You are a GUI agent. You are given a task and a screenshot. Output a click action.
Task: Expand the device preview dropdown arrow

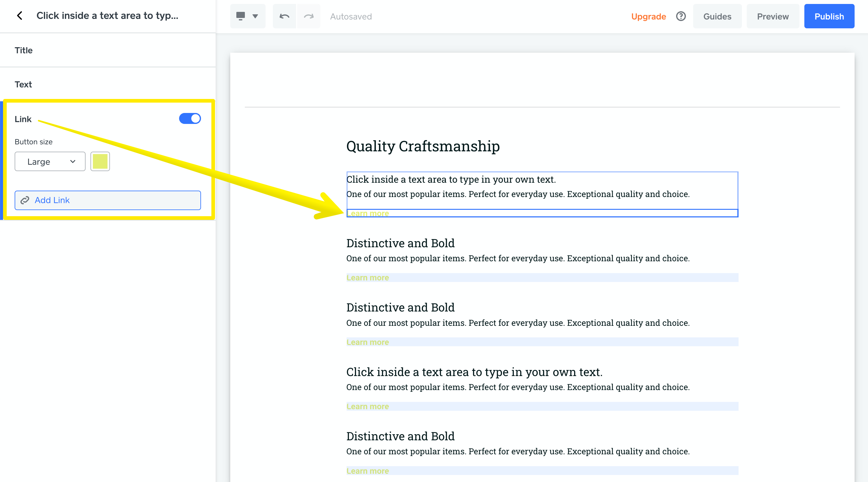(x=255, y=16)
